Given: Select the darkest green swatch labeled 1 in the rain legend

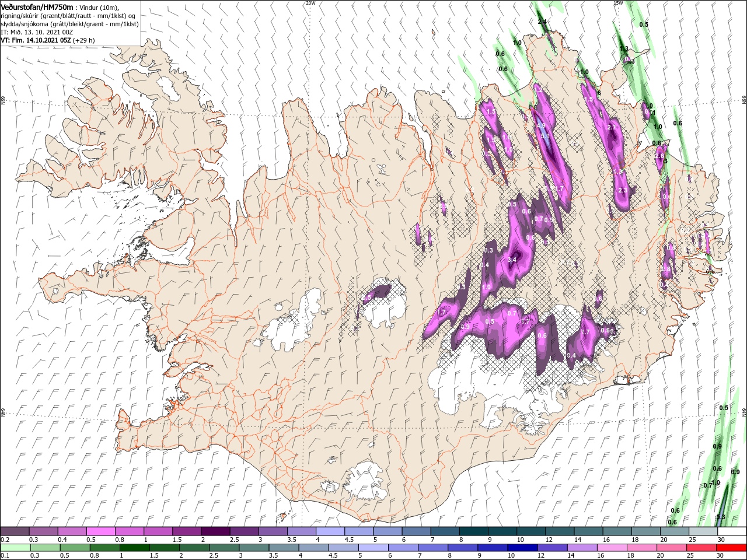Looking at the screenshot, I should tap(135, 548).
